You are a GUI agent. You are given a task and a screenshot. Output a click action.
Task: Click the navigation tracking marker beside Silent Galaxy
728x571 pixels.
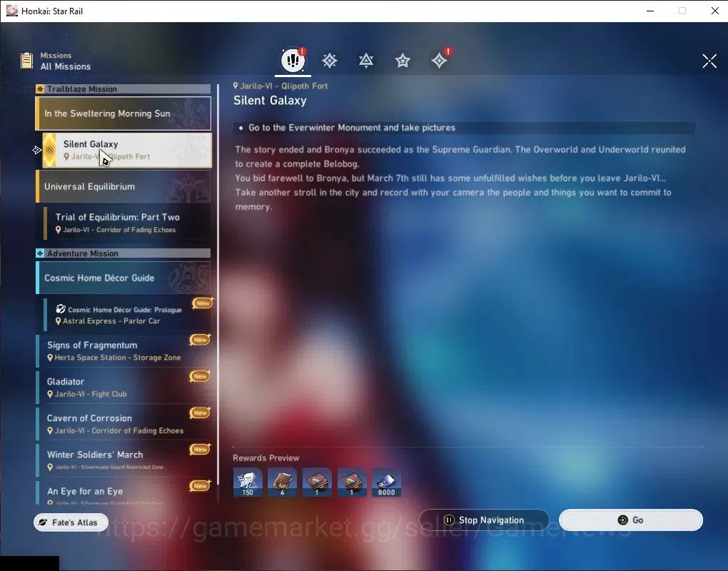(36, 150)
